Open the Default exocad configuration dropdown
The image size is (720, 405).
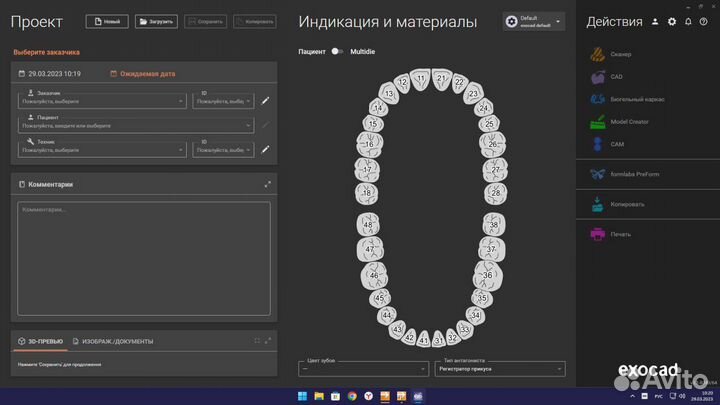pyautogui.click(x=534, y=22)
